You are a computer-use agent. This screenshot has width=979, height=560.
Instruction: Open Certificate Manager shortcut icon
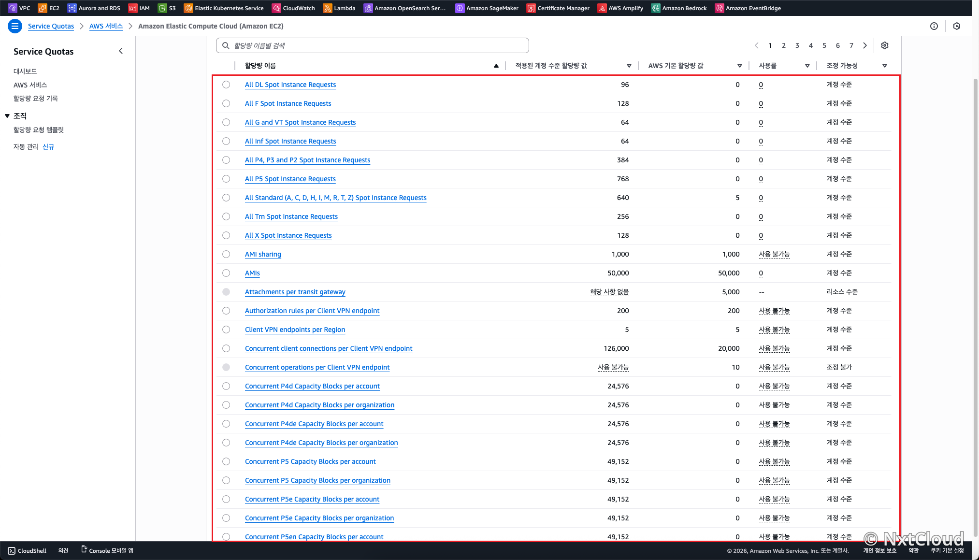pyautogui.click(x=531, y=8)
